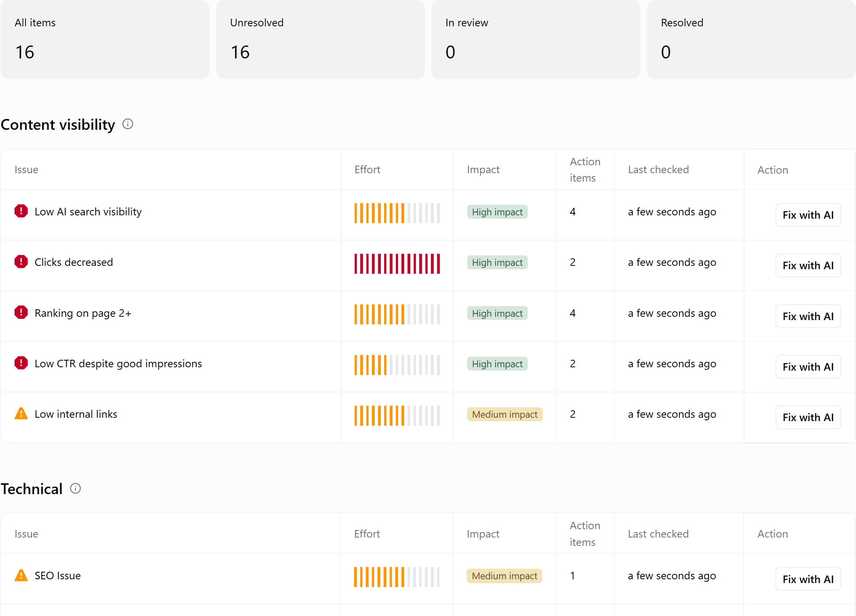856x616 pixels.
Task: Click orange warning icon for Low internal links
Action: tap(21, 414)
